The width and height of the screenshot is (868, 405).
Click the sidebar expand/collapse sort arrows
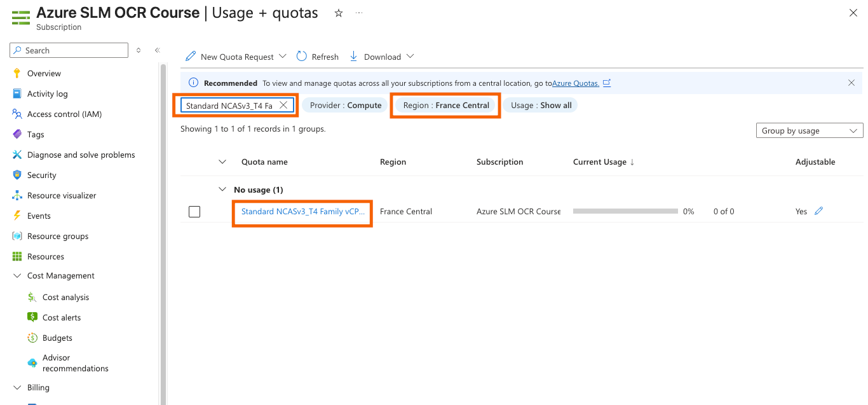point(139,50)
